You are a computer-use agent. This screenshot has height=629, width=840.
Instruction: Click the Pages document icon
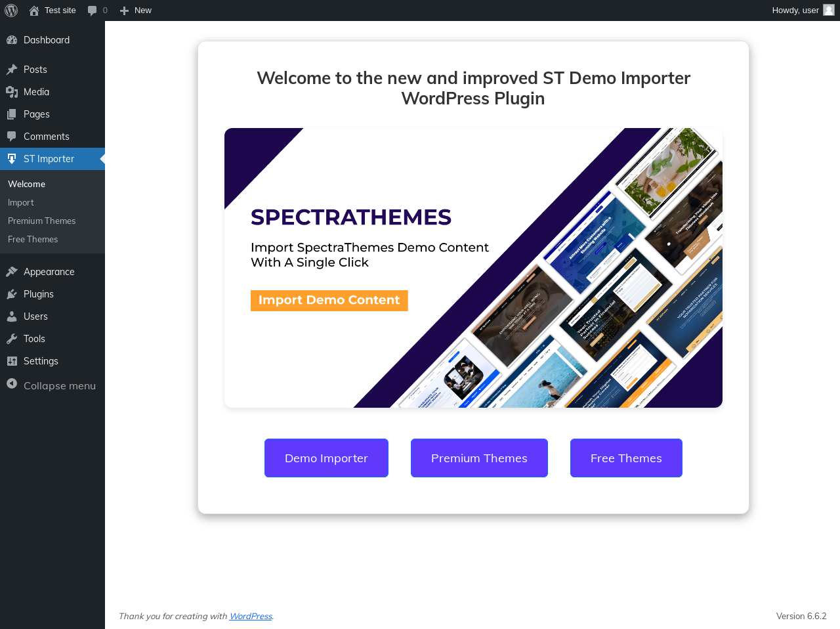coord(12,114)
